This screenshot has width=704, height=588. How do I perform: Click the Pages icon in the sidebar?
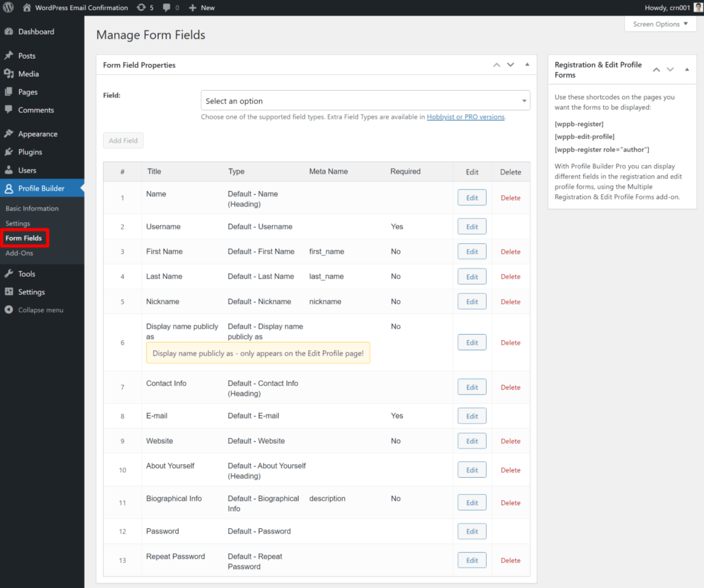[9, 91]
